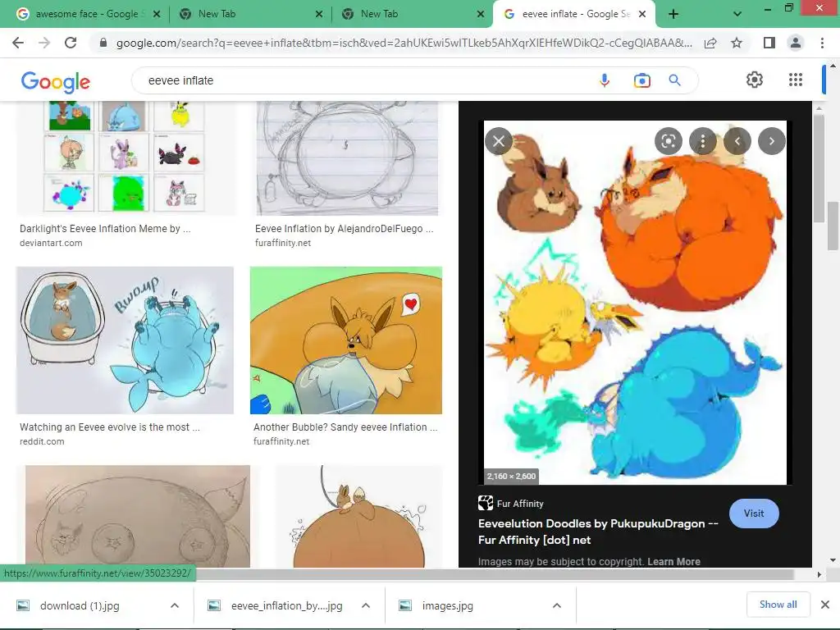Open Another Bubble? Sandy eevee Inflation title
Image resolution: width=840 pixels, height=630 pixels.
tap(345, 427)
